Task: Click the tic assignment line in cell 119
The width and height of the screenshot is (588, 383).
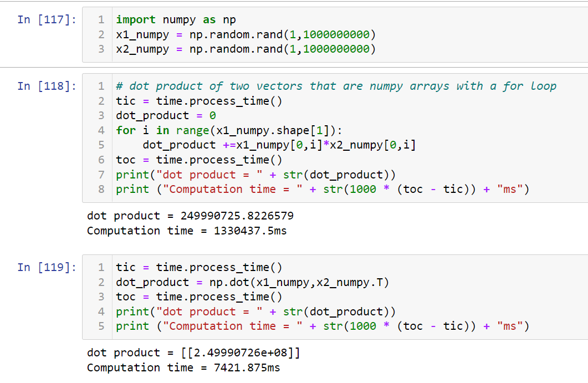Action: click(199, 267)
